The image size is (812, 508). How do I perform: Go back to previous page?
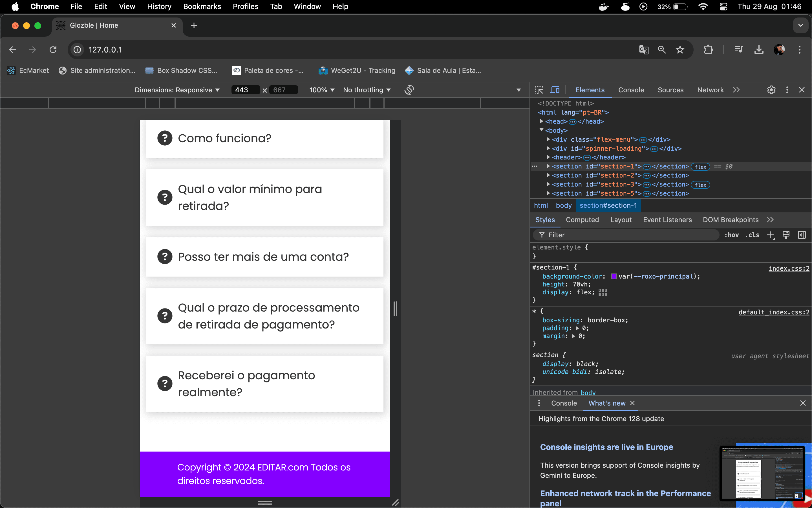click(12, 50)
